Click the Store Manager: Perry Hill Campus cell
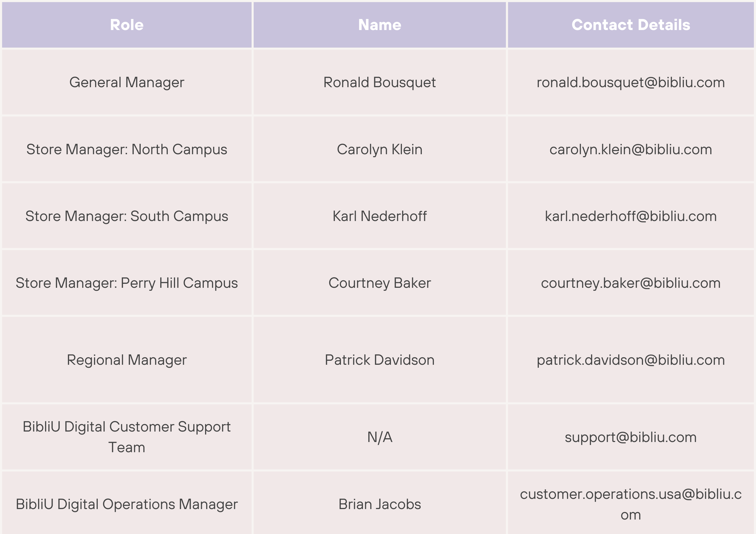756x534 pixels. [x=127, y=283]
